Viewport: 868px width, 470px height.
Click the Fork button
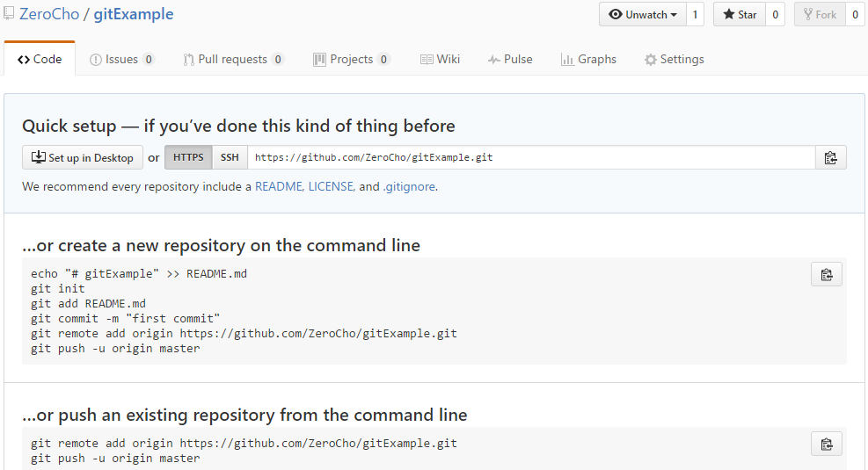click(820, 14)
